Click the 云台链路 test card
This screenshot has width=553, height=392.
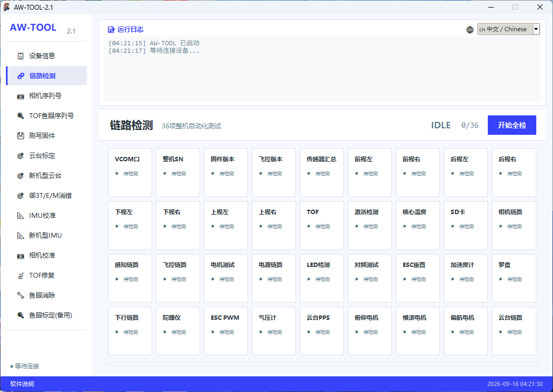(x=514, y=331)
